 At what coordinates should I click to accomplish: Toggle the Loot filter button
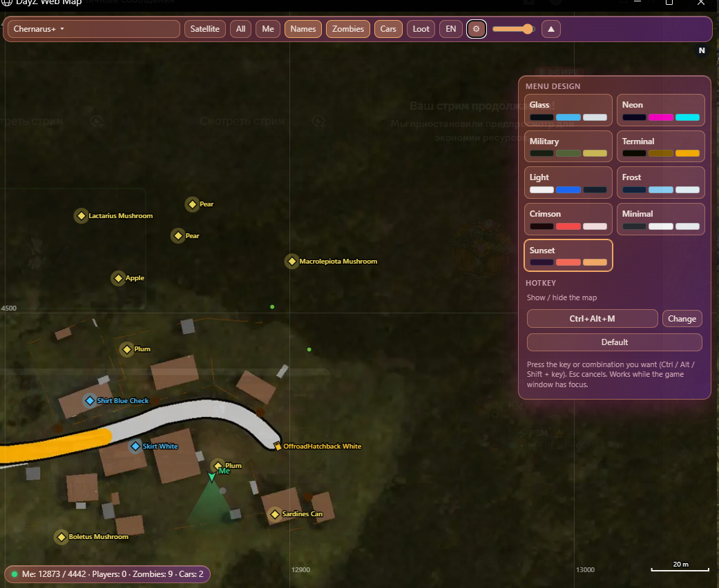(x=421, y=29)
